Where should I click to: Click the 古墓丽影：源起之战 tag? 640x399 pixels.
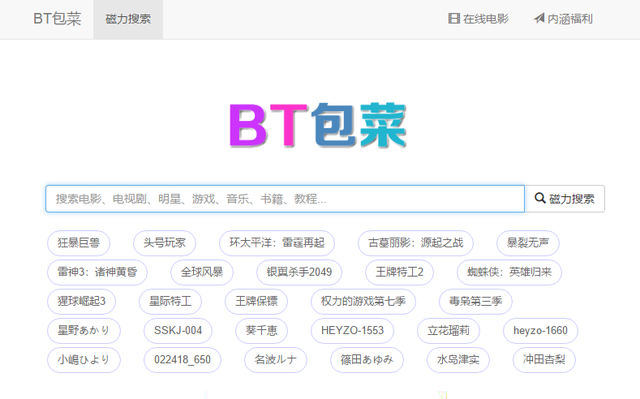(416, 243)
